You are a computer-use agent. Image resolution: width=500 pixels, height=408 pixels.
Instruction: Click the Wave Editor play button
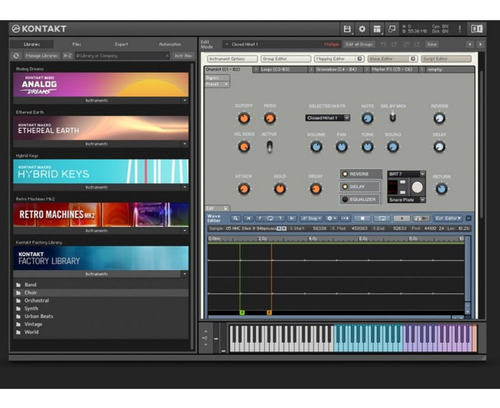(x=402, y=218)
